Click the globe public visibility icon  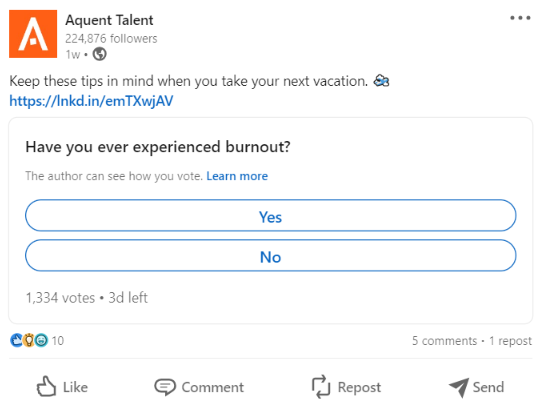[100, 54]
